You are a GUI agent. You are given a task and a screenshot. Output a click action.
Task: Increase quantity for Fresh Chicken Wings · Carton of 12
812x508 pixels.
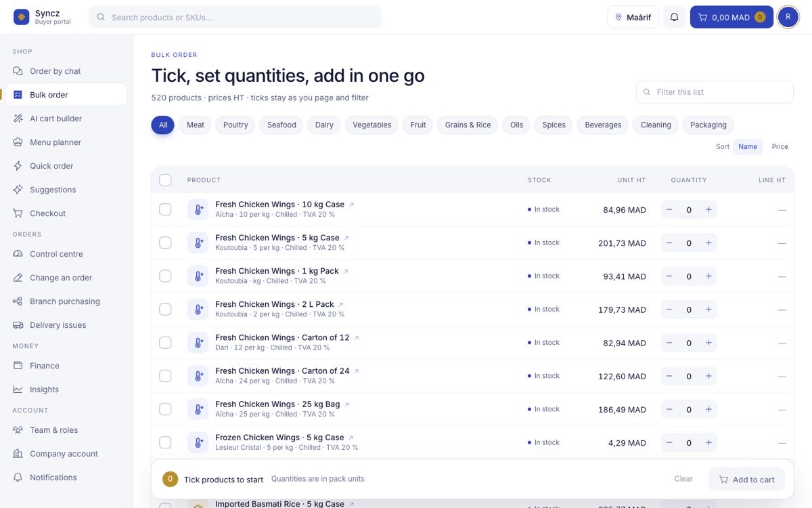[x=708, y=343]
